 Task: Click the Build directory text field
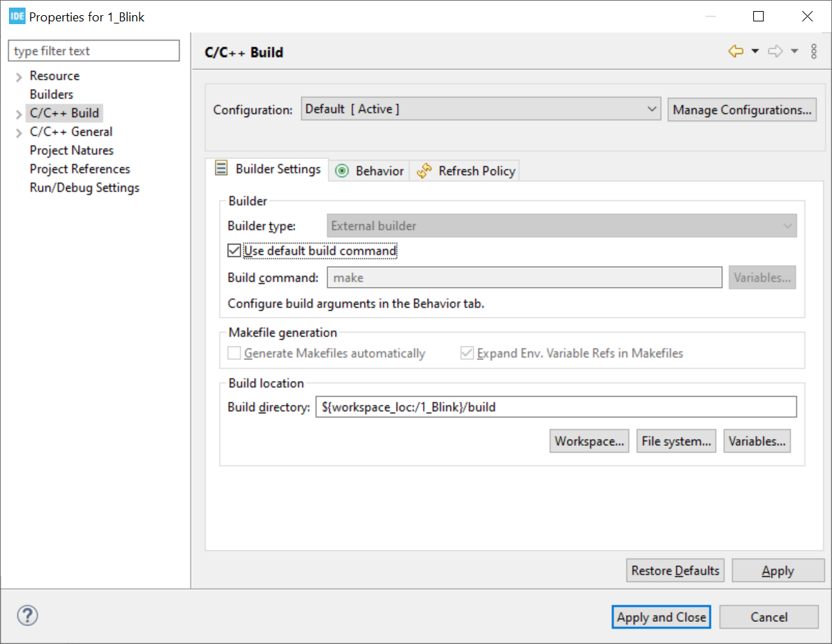point(555,407)
